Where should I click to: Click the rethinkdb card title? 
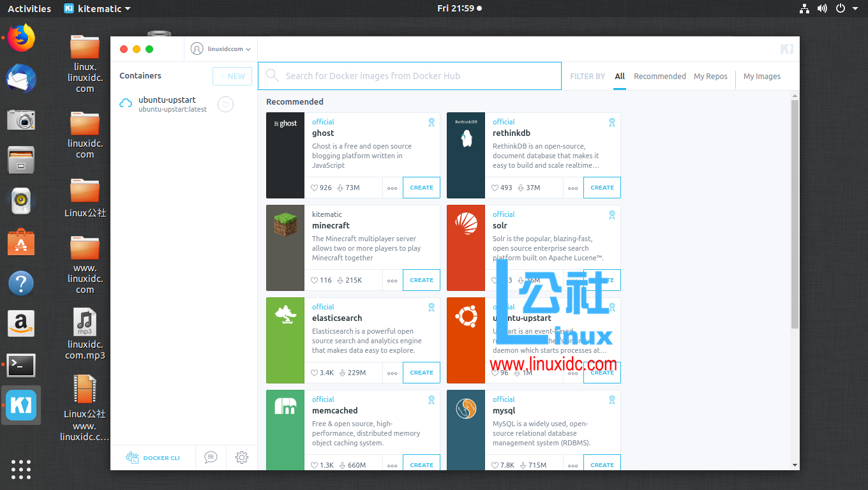tap(511, 133)
